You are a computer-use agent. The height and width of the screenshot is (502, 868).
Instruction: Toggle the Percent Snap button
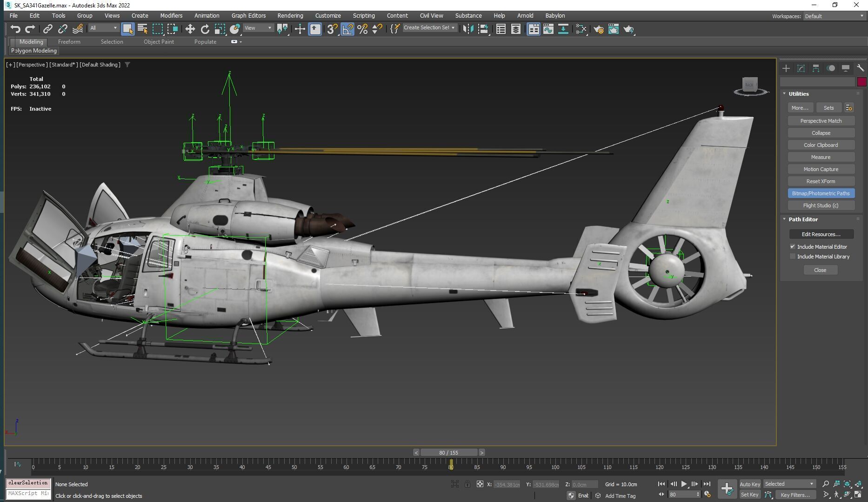tap(362, 29)
